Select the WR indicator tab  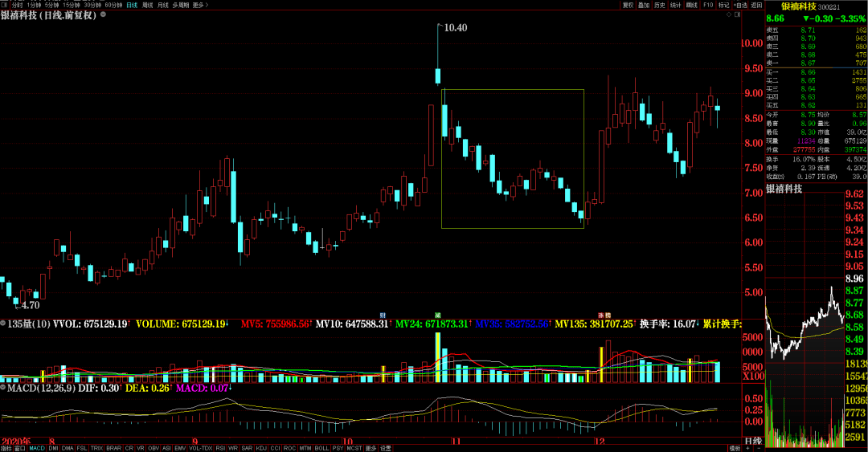click(233, 448)
